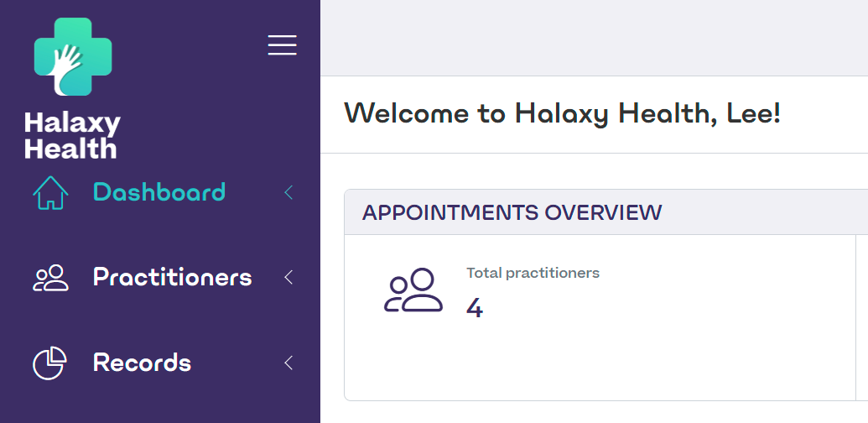The image size is (868, 423).
Task: Click the Halaxy Health cross logo
Action: pyautogui.click(x=73, y=56)
